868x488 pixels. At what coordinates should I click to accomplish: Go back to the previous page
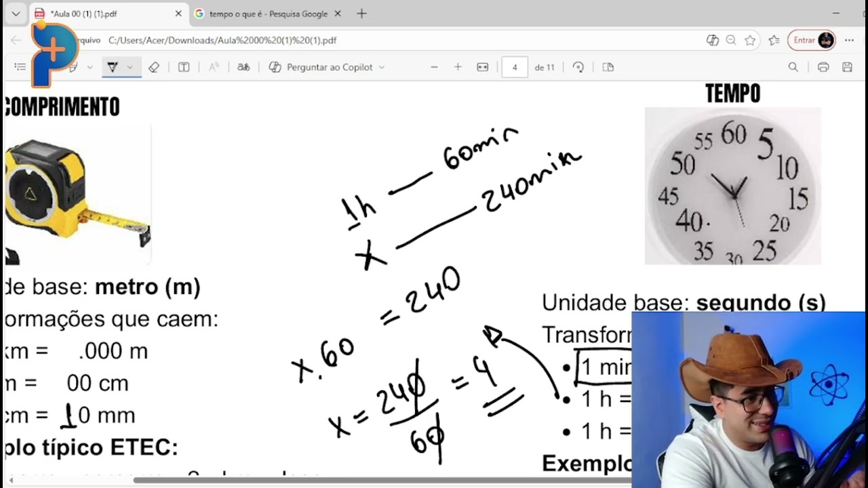point(16,40)
